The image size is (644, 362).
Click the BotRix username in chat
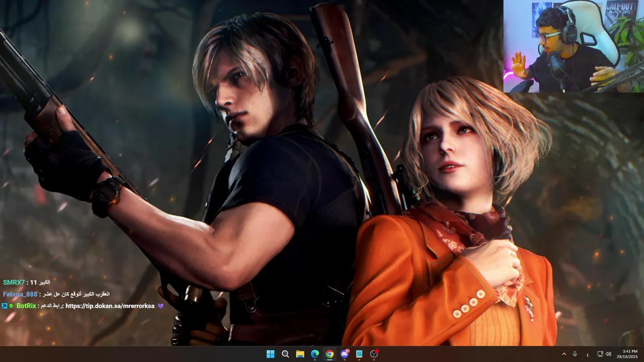[x=26, y=306]
